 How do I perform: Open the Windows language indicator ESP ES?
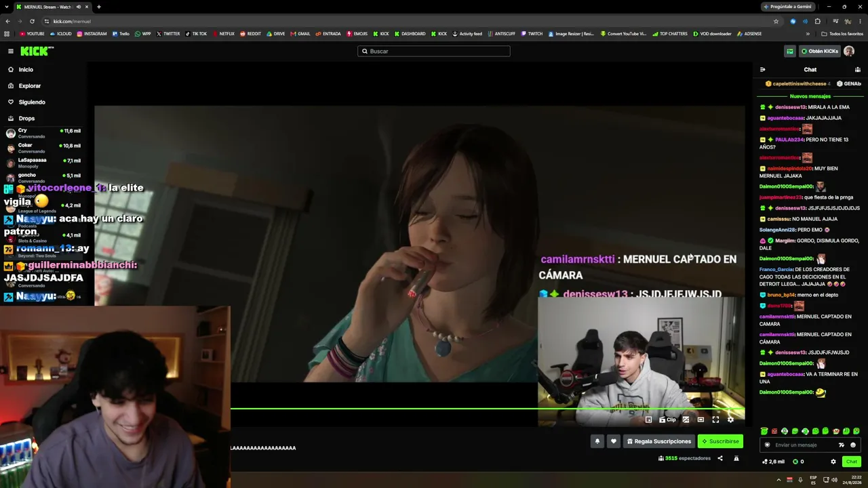pyautogui.click(x=813, y=480)
